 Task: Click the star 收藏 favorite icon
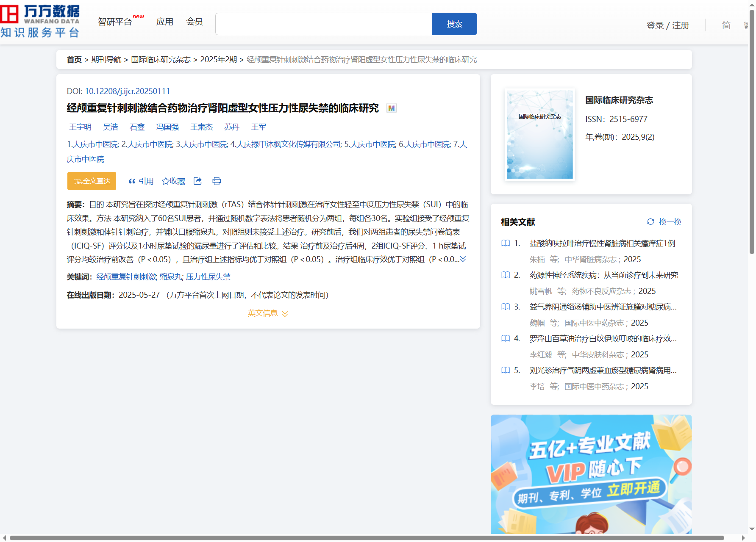pos(166,181)
